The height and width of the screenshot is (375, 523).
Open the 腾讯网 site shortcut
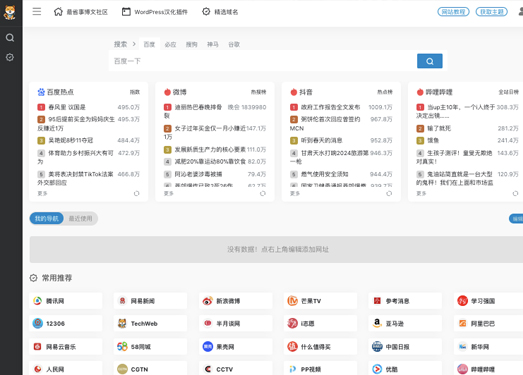point(66,301)
